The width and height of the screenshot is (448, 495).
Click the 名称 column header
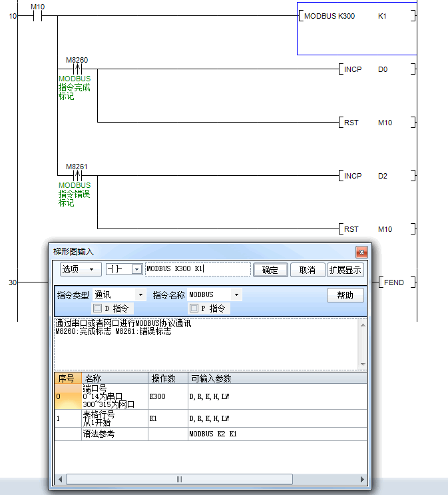(x=115, y=378)
